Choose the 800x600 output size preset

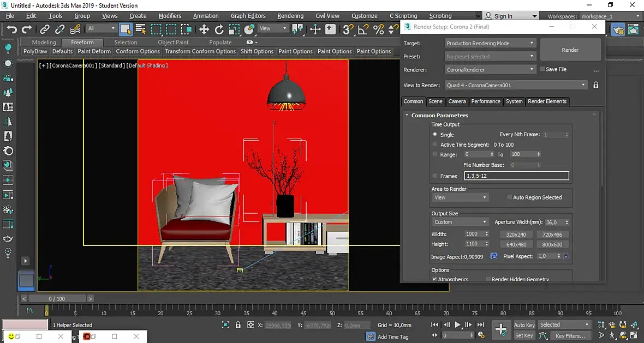click(x=552, y=244)
